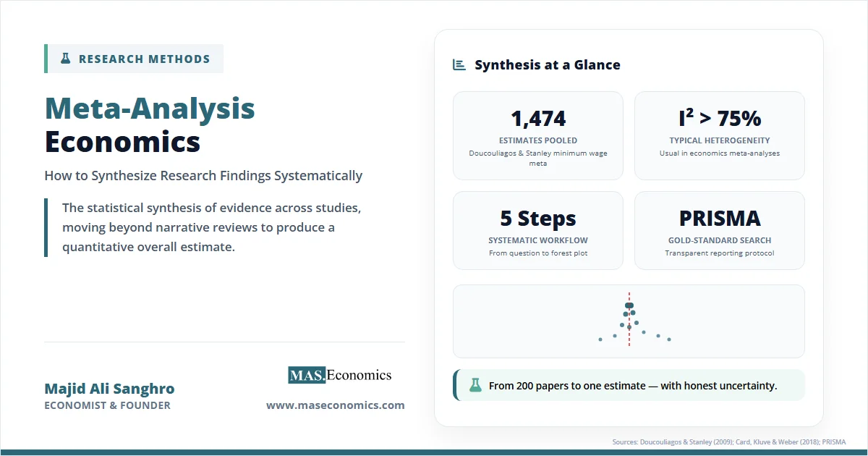Click the Sources citation line at bottom
Viewport: 868px width, 456px height.
pyautogui.click(x=728, y=442)
